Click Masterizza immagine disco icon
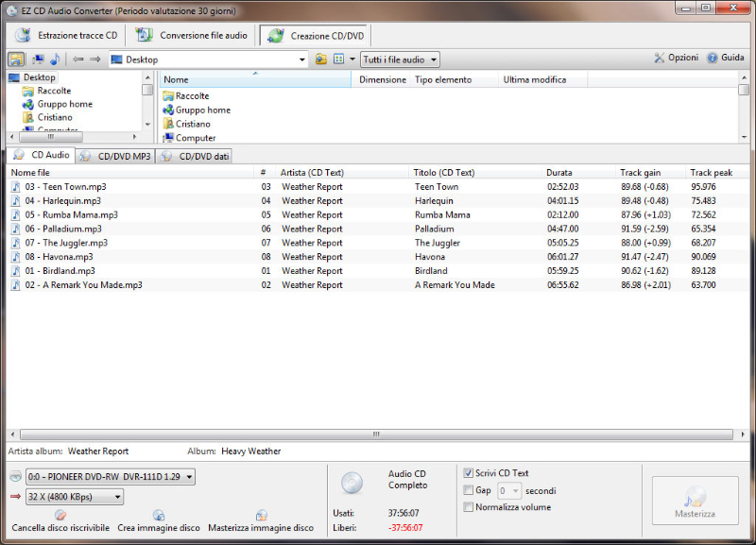 coord(261,516)
